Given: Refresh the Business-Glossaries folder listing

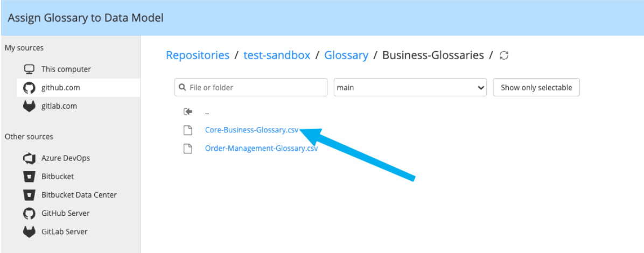Looking at the screenshot, I should pos(504,55).
